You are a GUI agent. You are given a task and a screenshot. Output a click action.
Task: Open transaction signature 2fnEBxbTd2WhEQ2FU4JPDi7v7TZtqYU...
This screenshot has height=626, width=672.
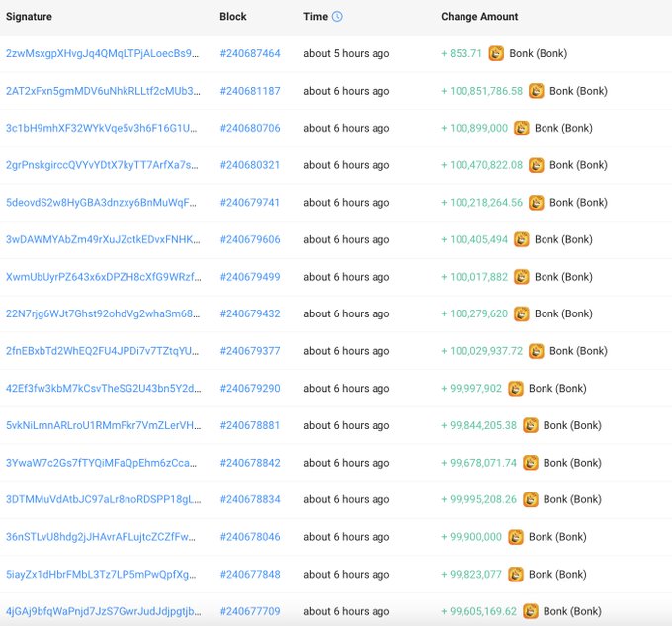pyautogui.click(x=103, y=351)
